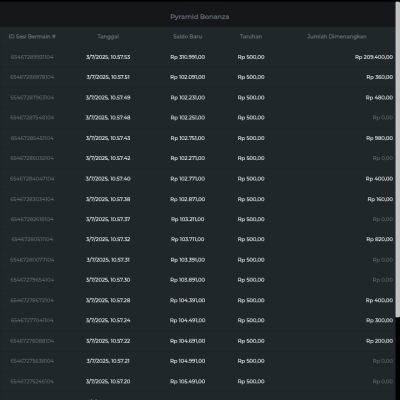Click the Rp 820,00 winning amount

tap(379, 239)
